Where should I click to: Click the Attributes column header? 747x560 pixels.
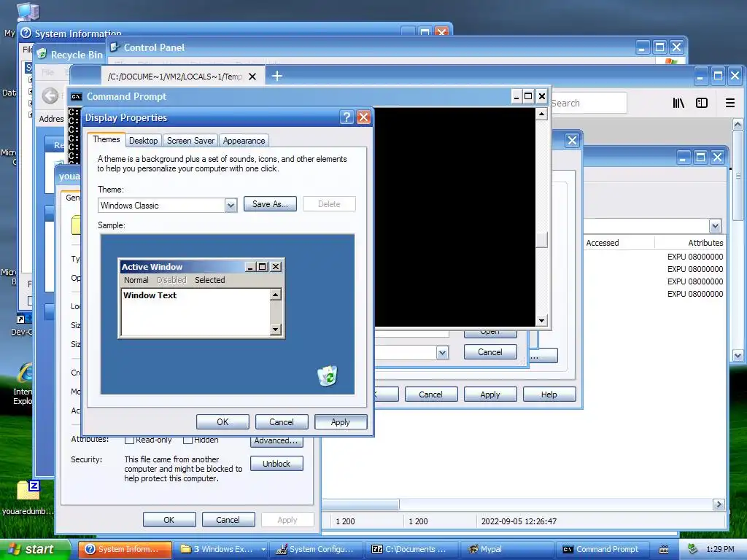pyautogui.click(x=690, y=243)
